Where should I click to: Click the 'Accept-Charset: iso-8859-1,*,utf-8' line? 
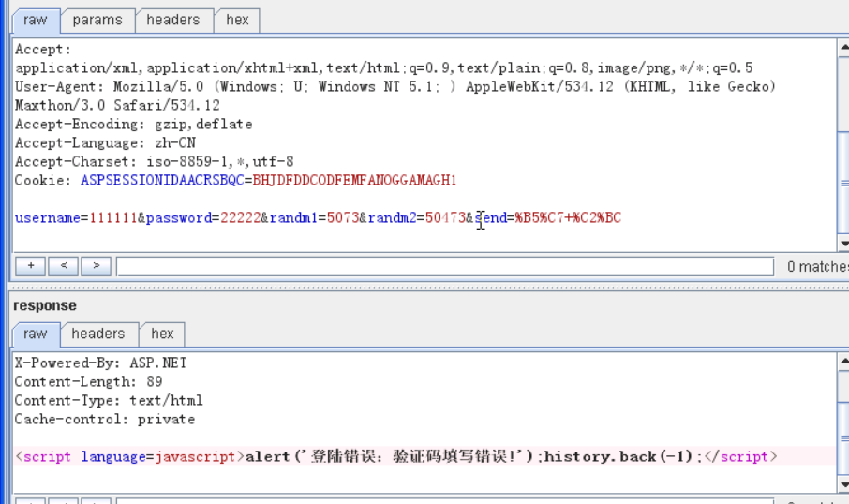155,162
